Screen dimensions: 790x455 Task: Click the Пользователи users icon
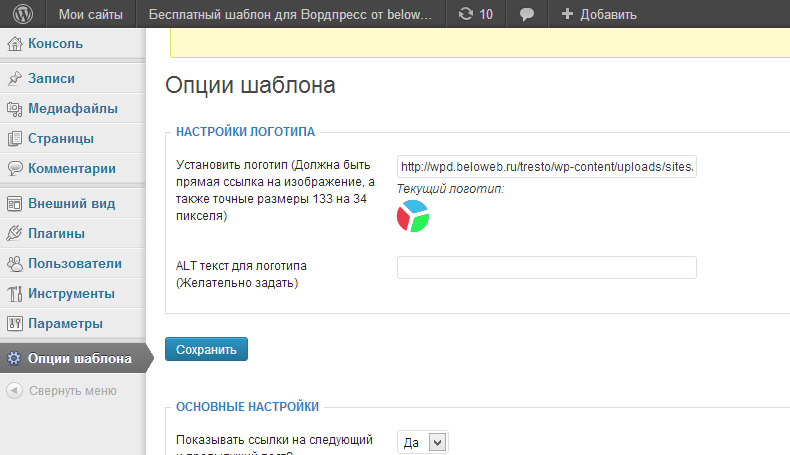pyautogui.click(x=14, y=264)
